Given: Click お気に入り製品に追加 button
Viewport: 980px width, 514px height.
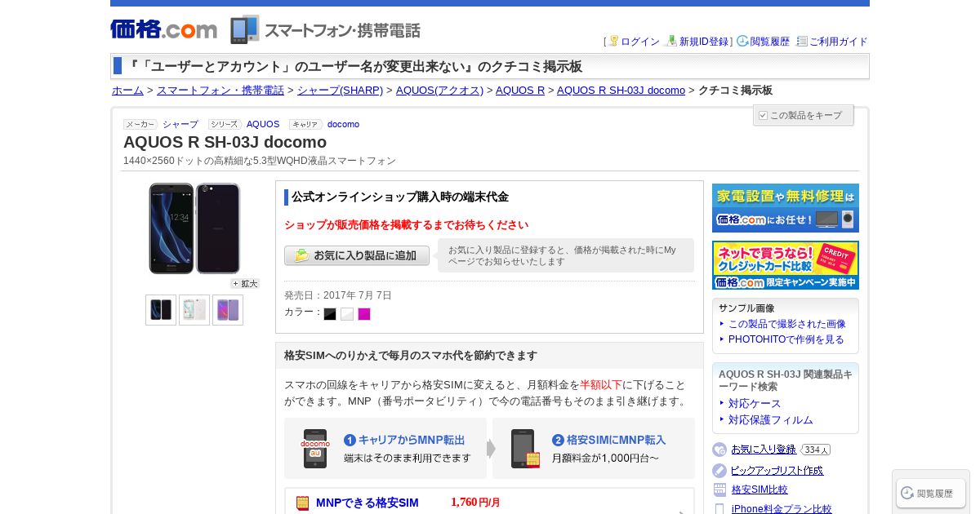Looking at the screenshot, I should coord(357,255).
